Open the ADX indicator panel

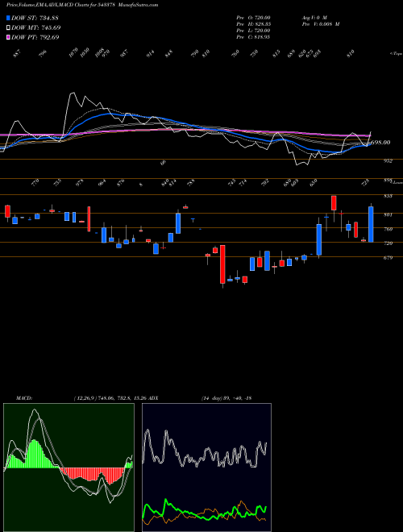point(206,468)
